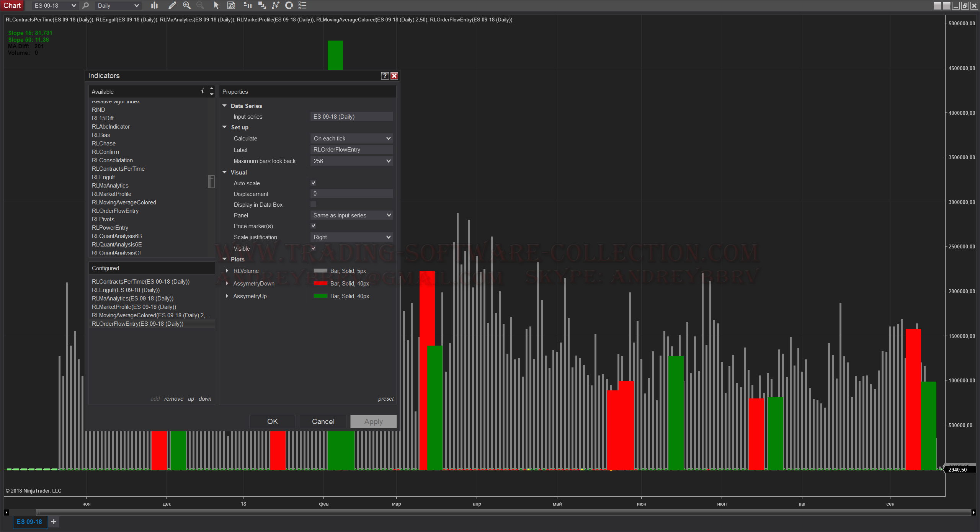Click the green AssymetryUp color swatch
The image size is (980, 532).
(x=320, y=296)
